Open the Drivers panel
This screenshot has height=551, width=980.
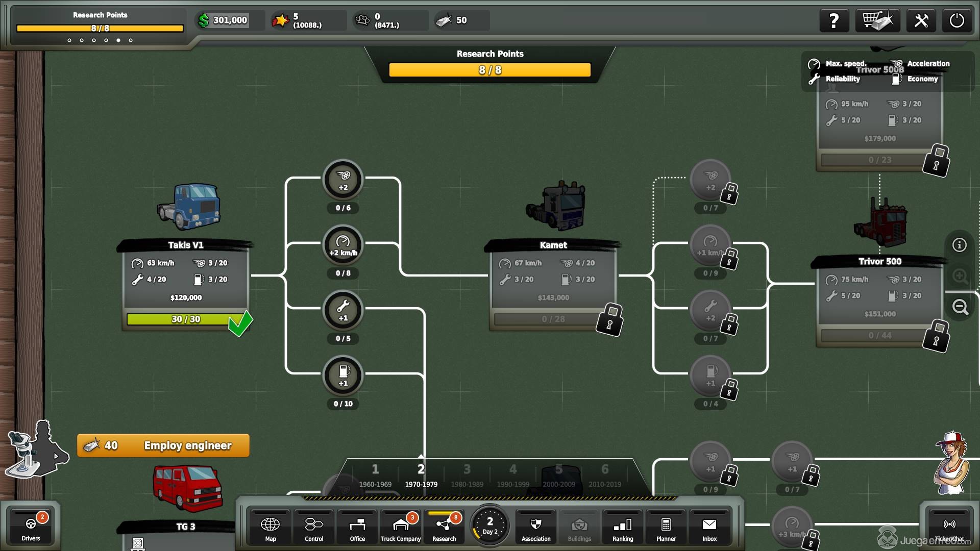coord(31,528)
